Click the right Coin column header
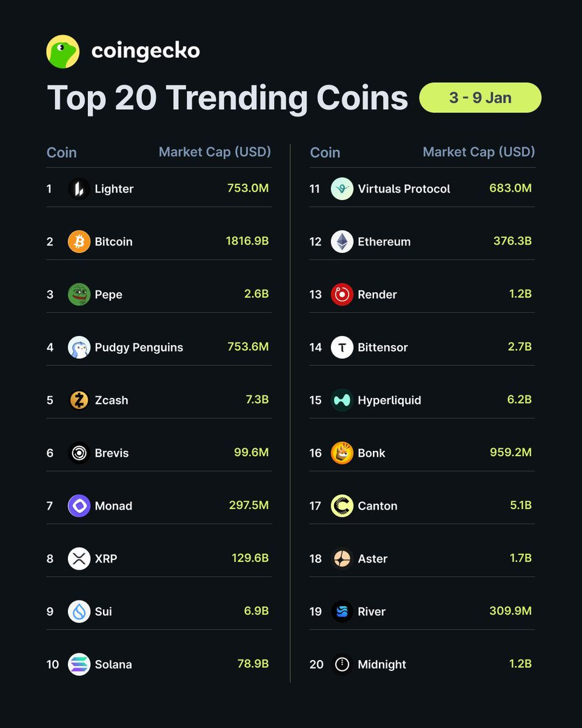582x728 pixels. tap(325, 153)
